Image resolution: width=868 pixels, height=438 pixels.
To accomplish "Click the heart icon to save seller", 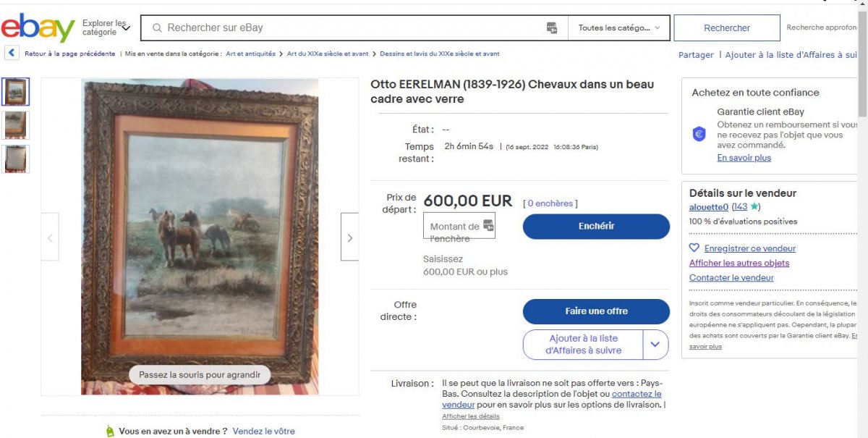I will point(694,248).
